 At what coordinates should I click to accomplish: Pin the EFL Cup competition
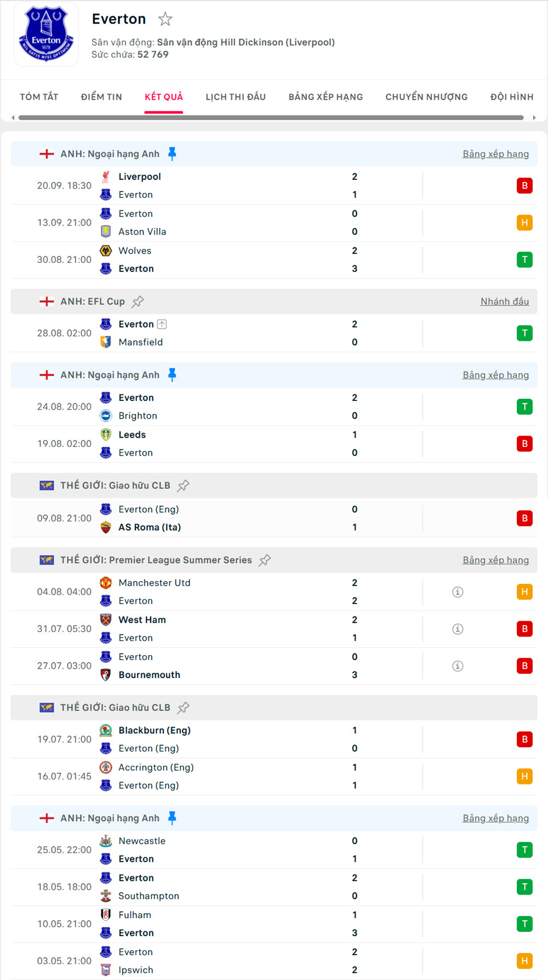coord(138,301)
